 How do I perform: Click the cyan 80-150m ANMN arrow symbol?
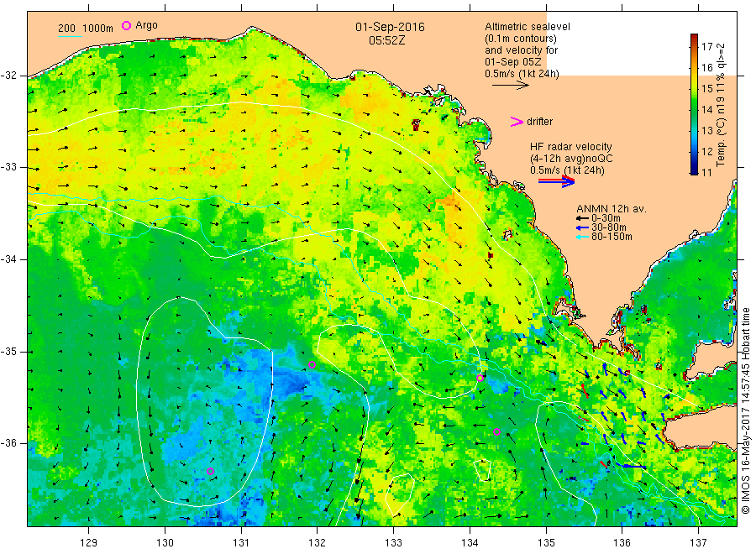pyautogui.click(x=582, y=237)
